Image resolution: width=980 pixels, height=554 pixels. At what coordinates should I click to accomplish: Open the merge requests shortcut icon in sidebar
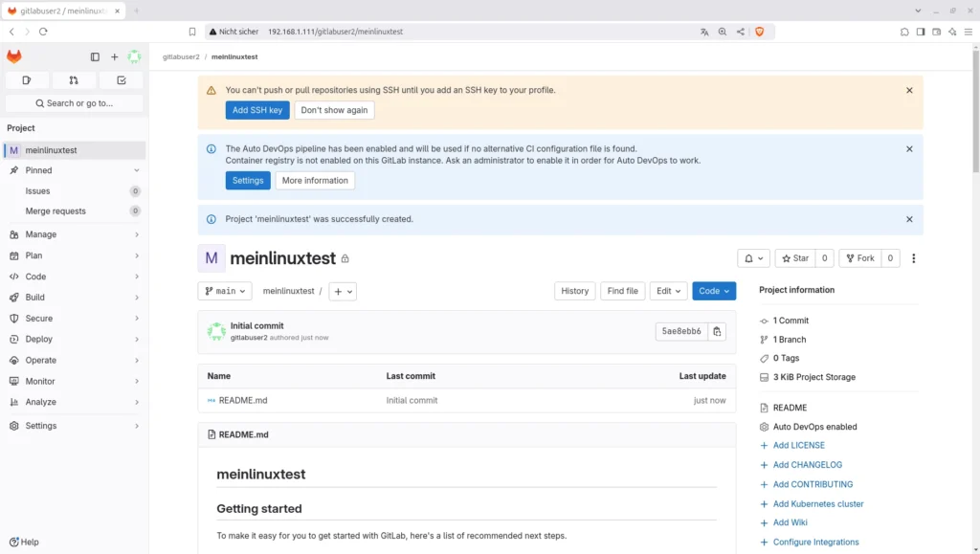pos(74,80)
